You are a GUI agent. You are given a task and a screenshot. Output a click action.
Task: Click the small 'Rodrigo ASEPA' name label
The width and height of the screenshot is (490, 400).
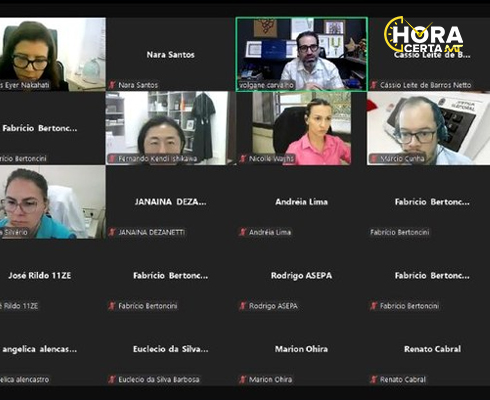[x=273, y=306]
